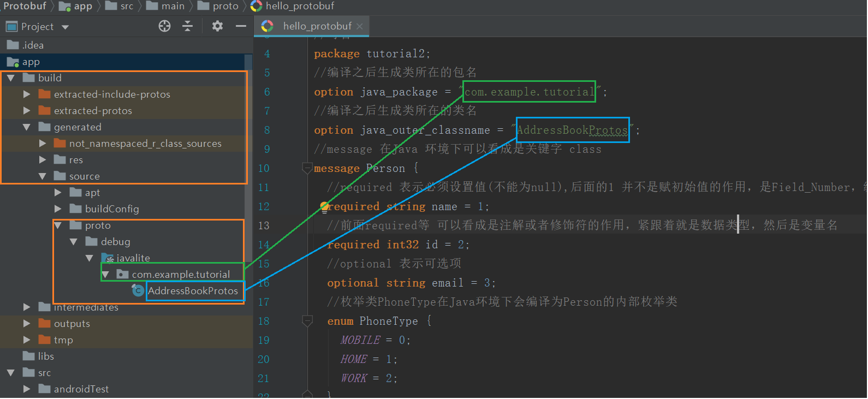
Task: Click the text 'package tutorial2;'
Action: [372, 53]
